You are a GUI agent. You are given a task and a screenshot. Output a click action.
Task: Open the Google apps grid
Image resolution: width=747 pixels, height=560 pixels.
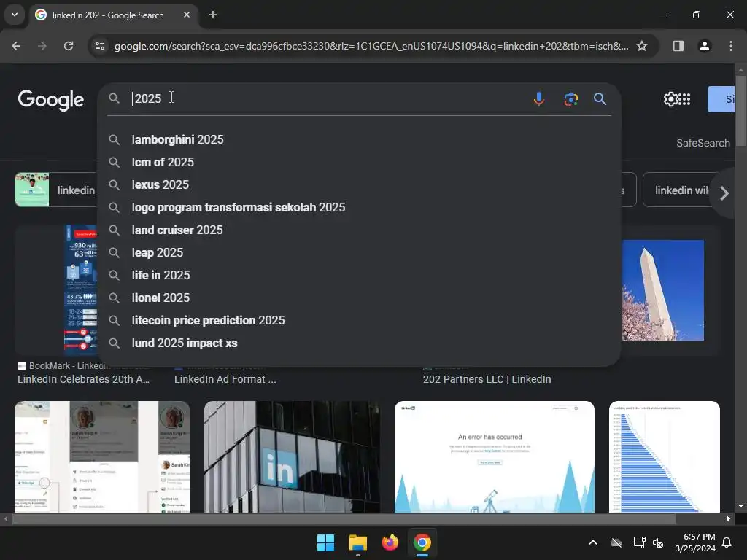(684, 99)
